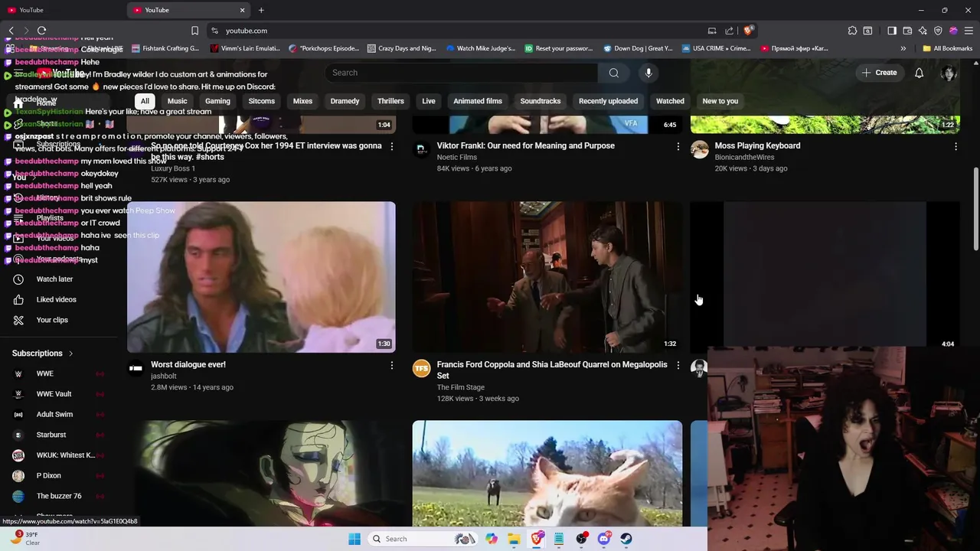This screenshot has width=980, height=551.
Task: Click the share page icon in address bar
Action: click(x=730, y=31)
